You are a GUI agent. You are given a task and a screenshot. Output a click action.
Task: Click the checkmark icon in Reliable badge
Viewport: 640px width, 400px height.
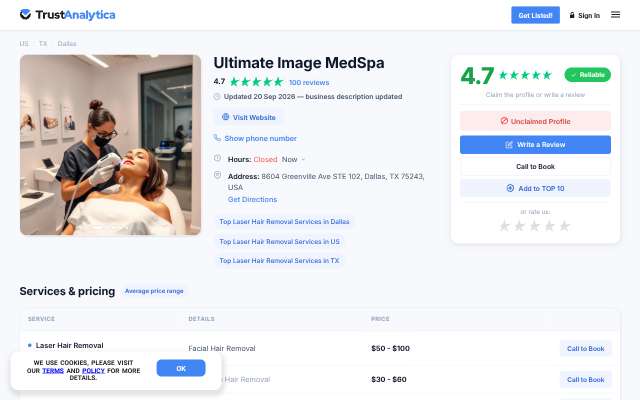[573, 75]
